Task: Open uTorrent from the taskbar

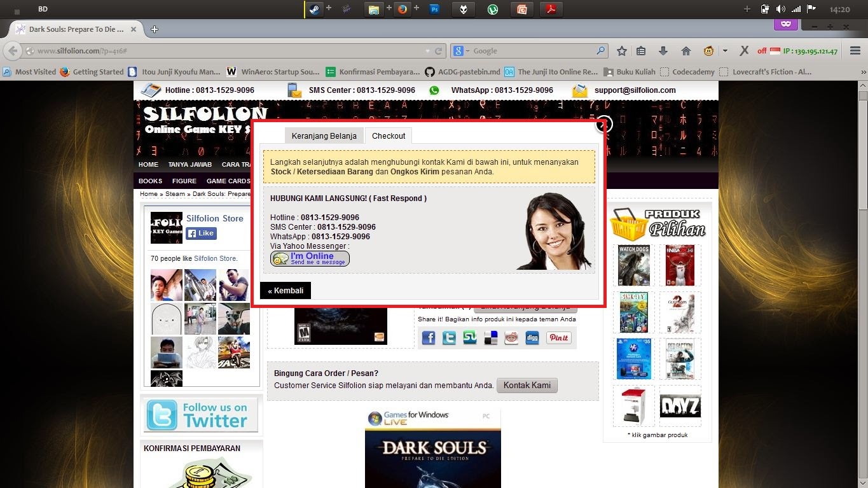Action: [493, 9]
